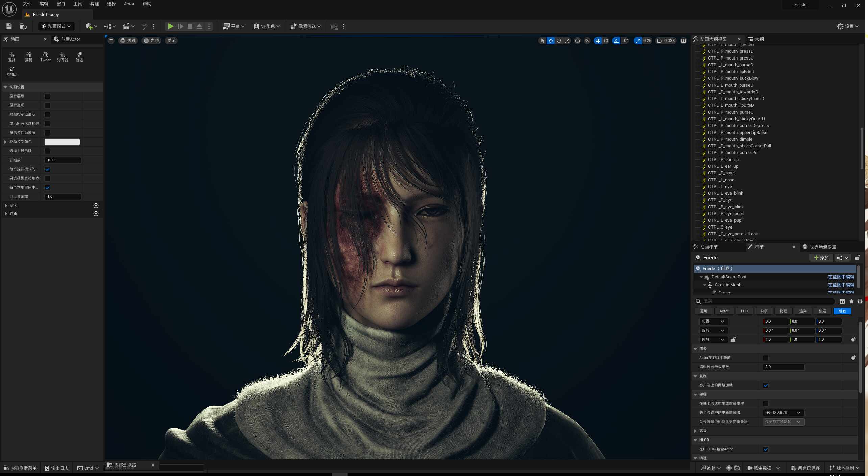Expand the 空间 section
This screenshot has width=868, height=476.
(x=6, y=205)
